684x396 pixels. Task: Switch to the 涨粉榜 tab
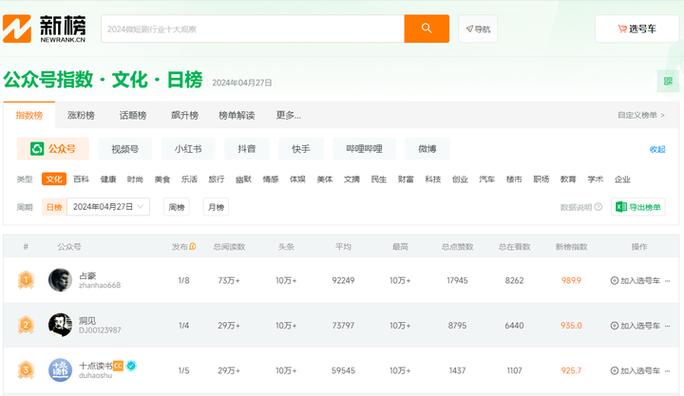81,115
